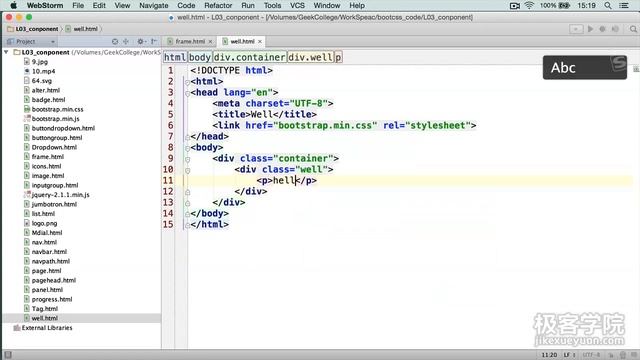Click the Debug bug icon in toolbar
Screen dimensions: 640x360
tap(602, 29)
